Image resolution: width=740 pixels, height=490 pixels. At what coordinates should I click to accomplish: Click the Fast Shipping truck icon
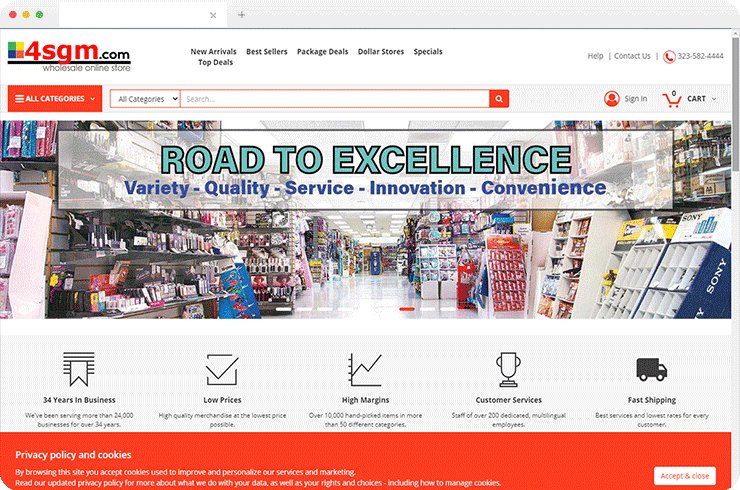[x=651, y=369]
